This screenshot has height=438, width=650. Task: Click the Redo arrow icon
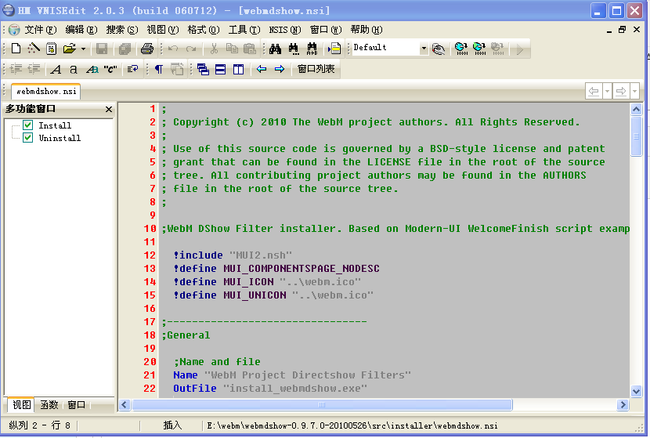click(x=191, y=49)
